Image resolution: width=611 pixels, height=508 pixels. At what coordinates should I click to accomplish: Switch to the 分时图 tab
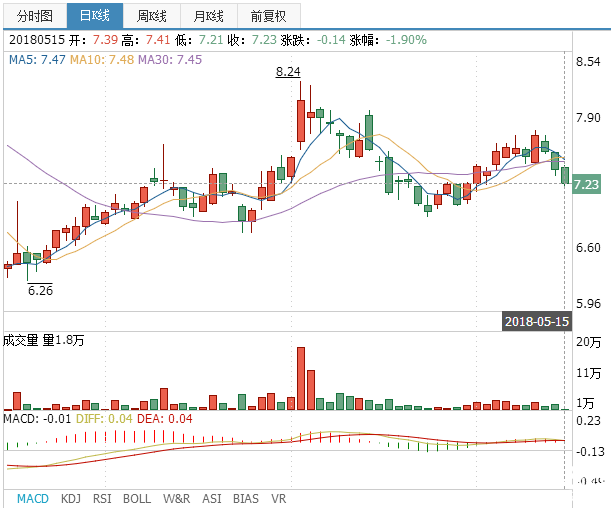coord(35,16)
